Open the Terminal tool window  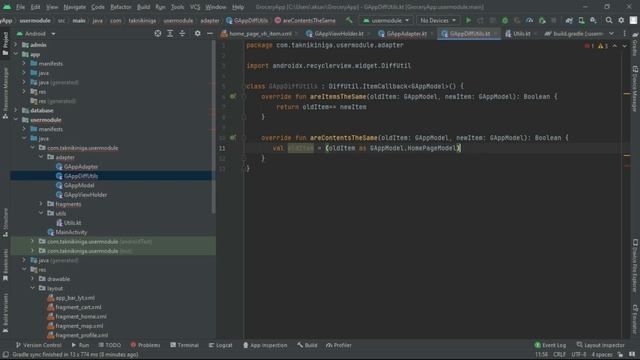pos(184,345)
